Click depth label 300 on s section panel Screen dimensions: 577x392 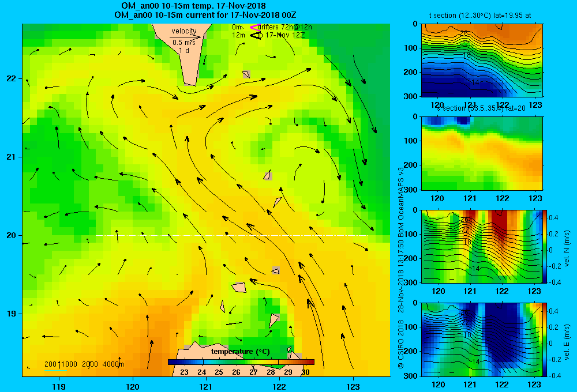411,190
